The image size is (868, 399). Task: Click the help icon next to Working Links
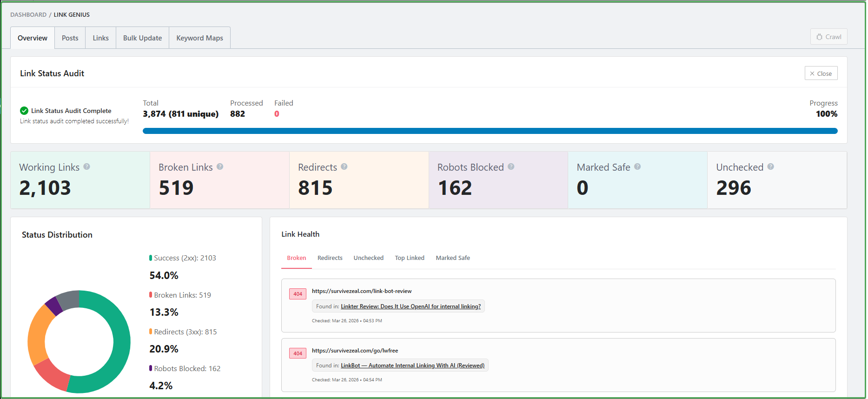86,166
